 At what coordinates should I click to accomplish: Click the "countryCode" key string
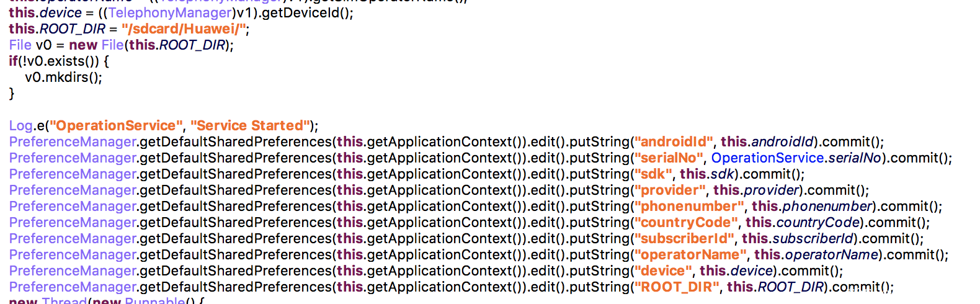(x=685, y=223)
